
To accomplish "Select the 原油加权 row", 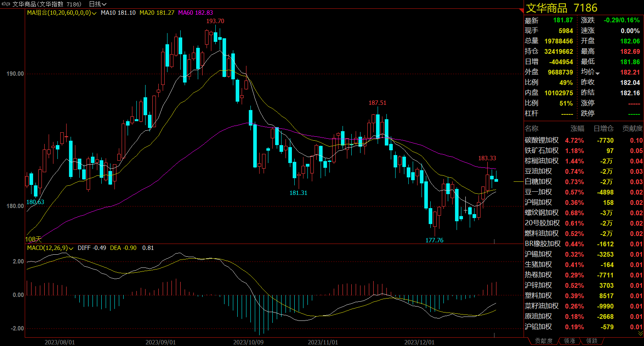I will [583, 317].
